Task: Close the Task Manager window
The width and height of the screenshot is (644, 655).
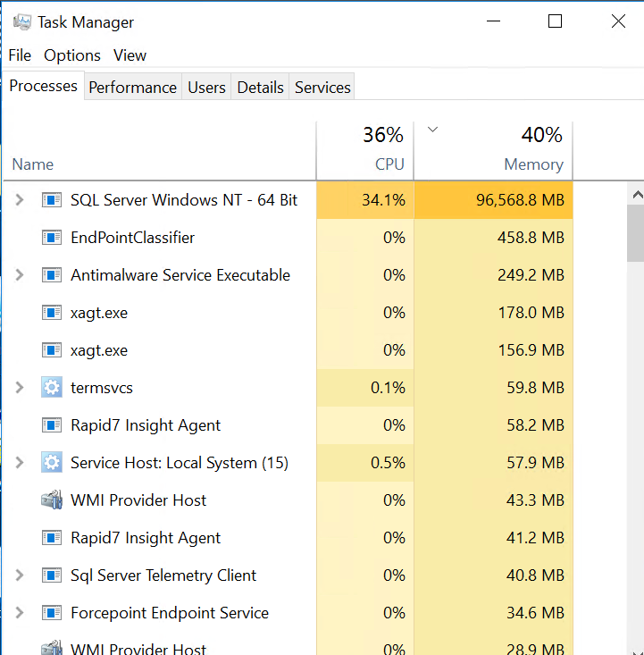Action: pos(618,21)
